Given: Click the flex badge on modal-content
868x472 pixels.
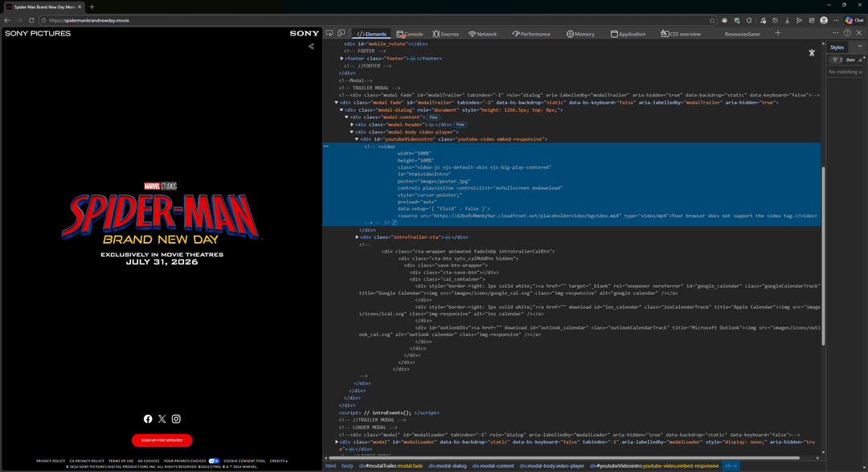Looking at the screenshot, I should [x=434, y=117].
